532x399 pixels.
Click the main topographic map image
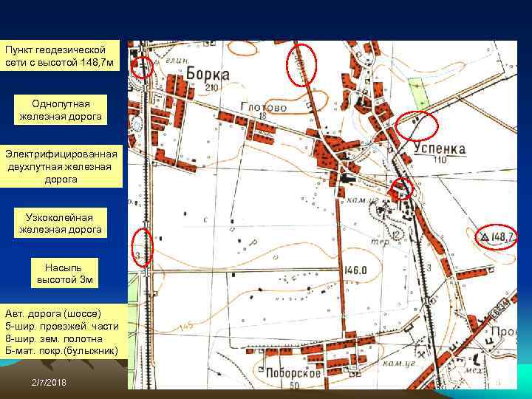(322, 215)
